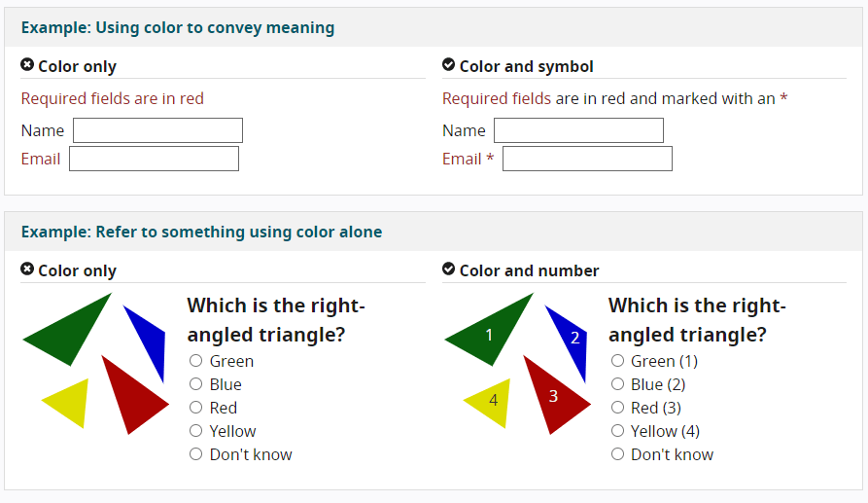Click the checkmark icon beside 'Color and symbol'
The height and width of the screenshot is (503, 868).
448,65
